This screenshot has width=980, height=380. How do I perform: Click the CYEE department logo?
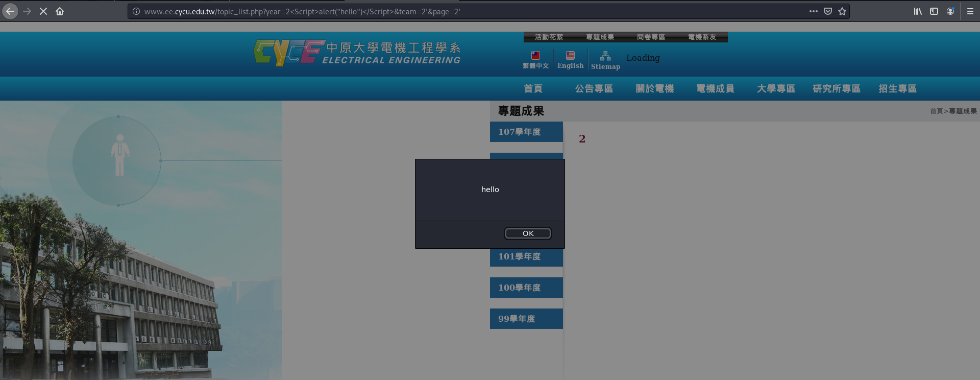tap(357, 53)
